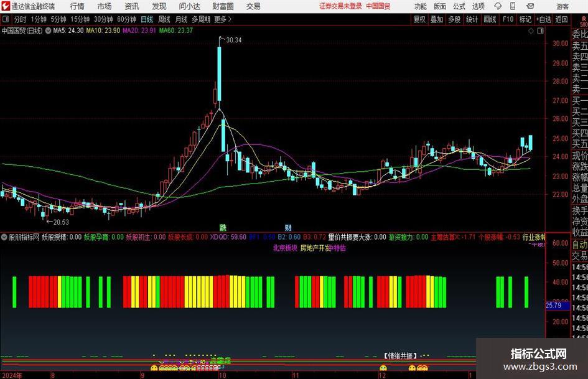Switch to 周线 weekly tab

click(164, 19)
